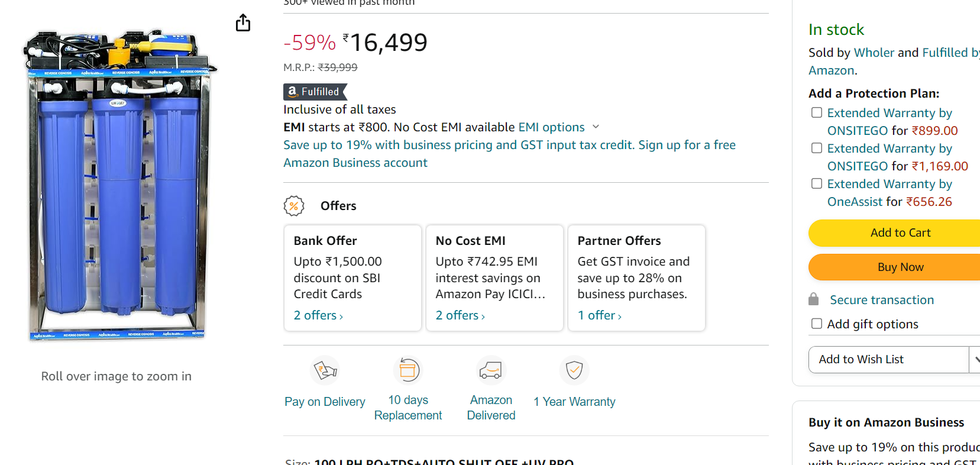The height and width of the screenshot is (465, 980).
Task: Click the Amazon Fulfilled badge
Action: 315,92
